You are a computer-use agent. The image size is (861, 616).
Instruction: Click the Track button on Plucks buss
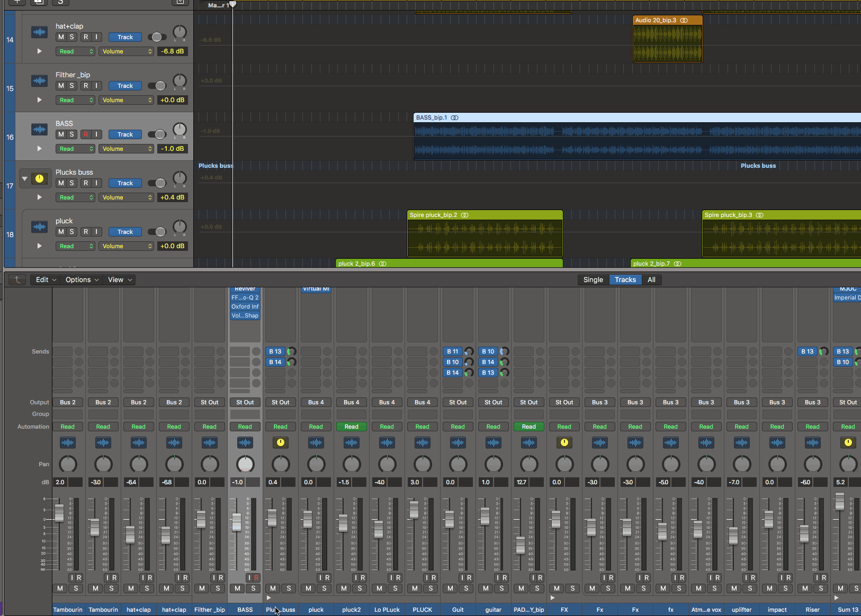pyautogui.click(x=125, y=183)
